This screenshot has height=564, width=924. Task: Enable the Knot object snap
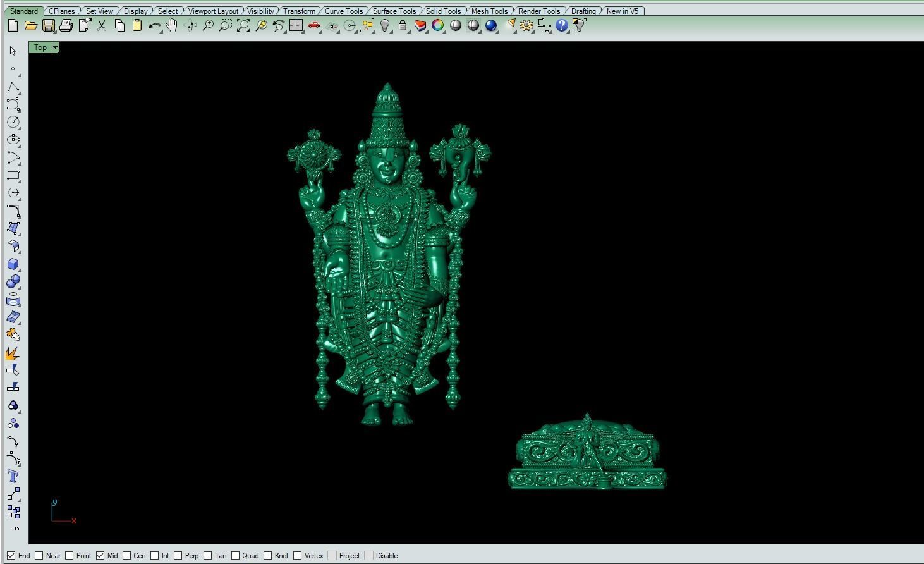268,556
